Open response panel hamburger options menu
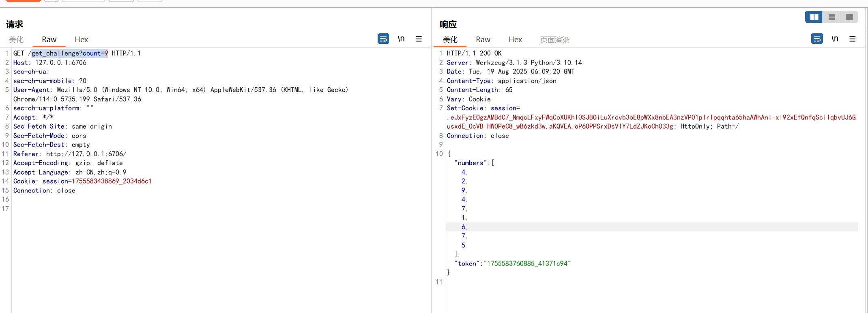Viewport: 868px width, 313px height. pyautogui.click(x=852, y=39)
